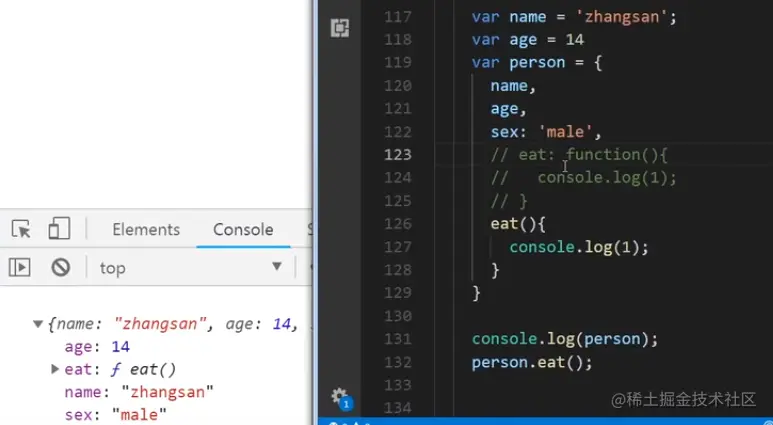The image size is (773, 425).
Task: Activate the DevTools inspect element picker
Action: pyautogui.click(x=21, y=229)
